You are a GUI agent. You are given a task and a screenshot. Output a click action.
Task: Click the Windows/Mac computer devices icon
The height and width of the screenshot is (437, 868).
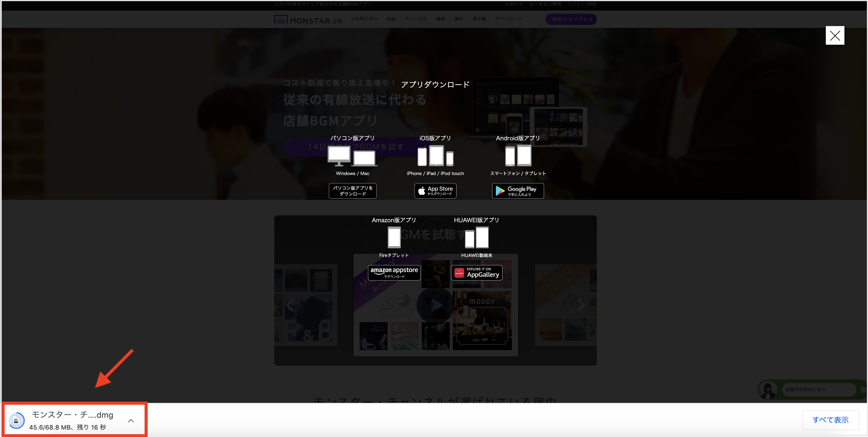coord(352,156)
